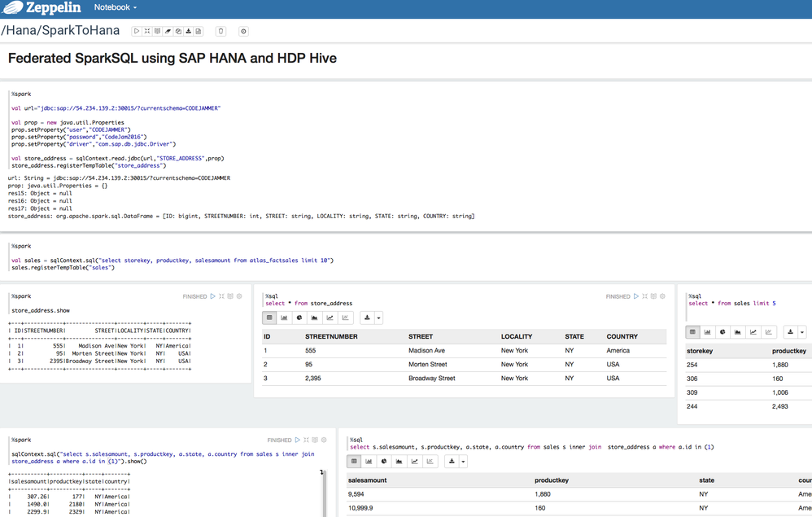Expand download caret in sales limit 5 paragraph

pos(801,332)
